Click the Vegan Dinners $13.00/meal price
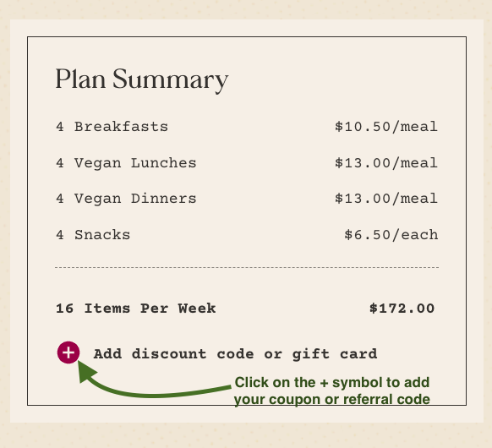The width and height of the screenshot is (492, 448). [386, 199]
